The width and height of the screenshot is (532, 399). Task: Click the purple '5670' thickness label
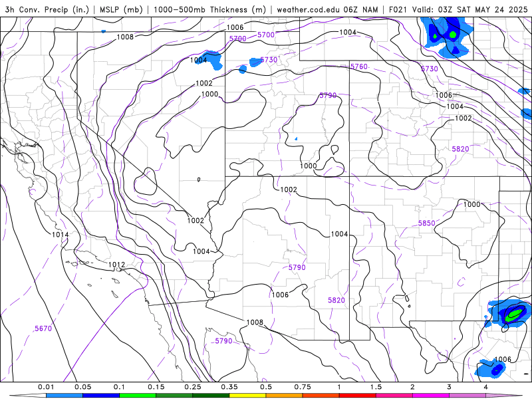point(43,329)
